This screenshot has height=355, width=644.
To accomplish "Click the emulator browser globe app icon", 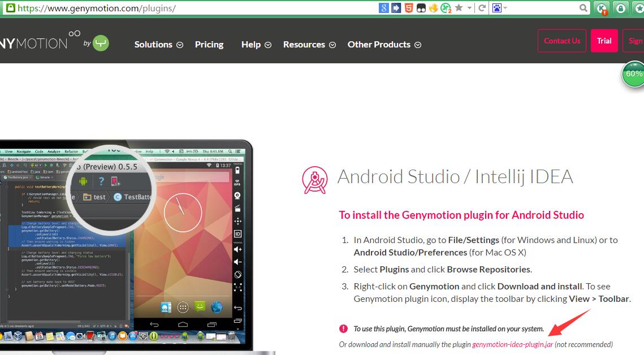I will tap(217, 307).
